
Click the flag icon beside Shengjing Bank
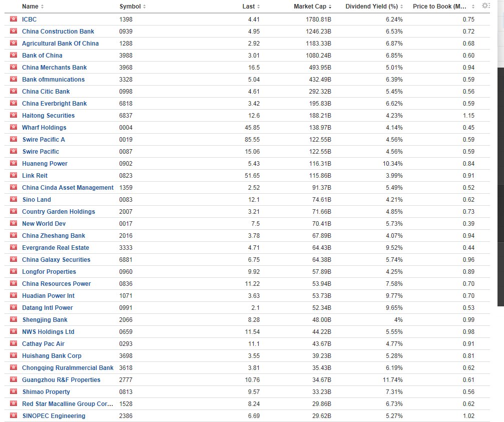coord(14,319)
